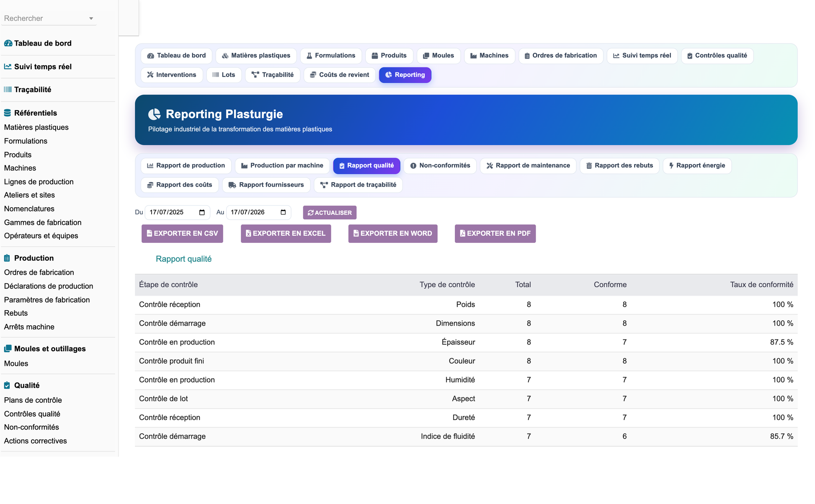This screenshot has height=504, width=815.
Task: Click the Taux de conformité column header
Action: (761, 285)
